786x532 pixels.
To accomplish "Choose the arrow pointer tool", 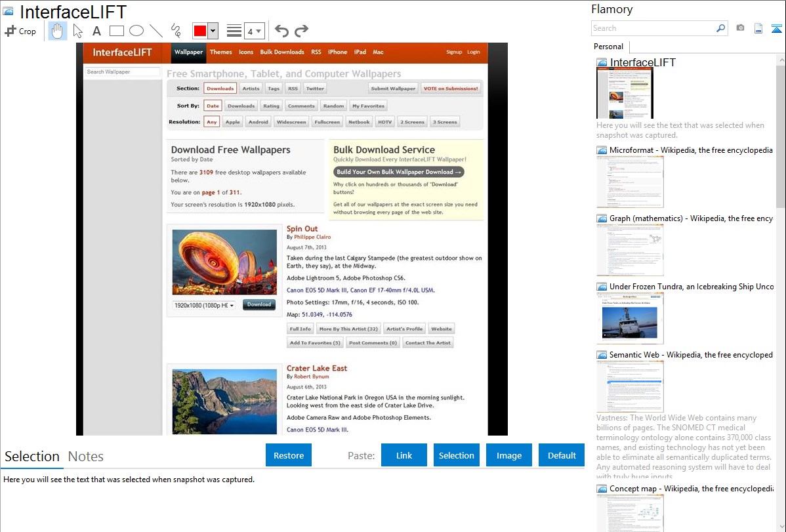I will coord(77,31).
